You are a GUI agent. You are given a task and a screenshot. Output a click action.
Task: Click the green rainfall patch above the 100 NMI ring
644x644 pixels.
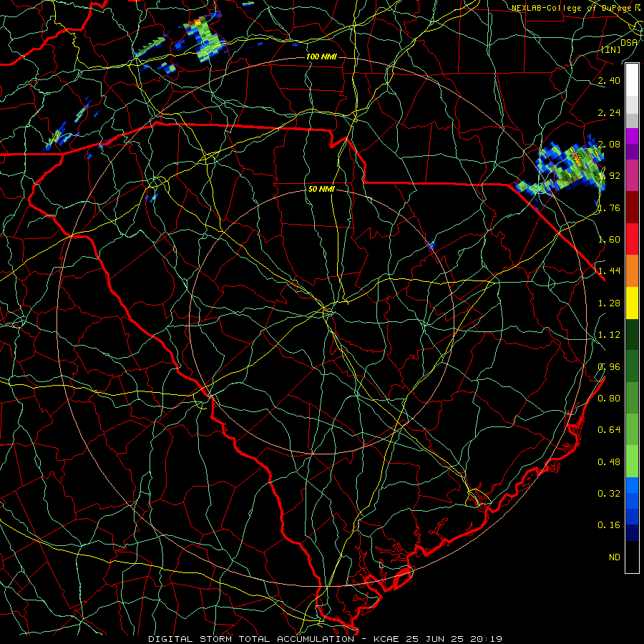coord(204,39)
